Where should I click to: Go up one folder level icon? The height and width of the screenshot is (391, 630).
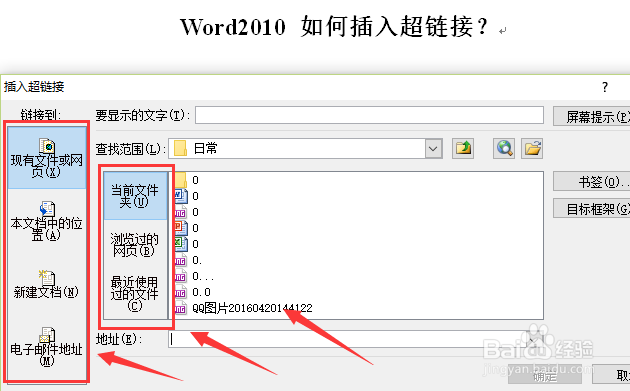point(463,148)
